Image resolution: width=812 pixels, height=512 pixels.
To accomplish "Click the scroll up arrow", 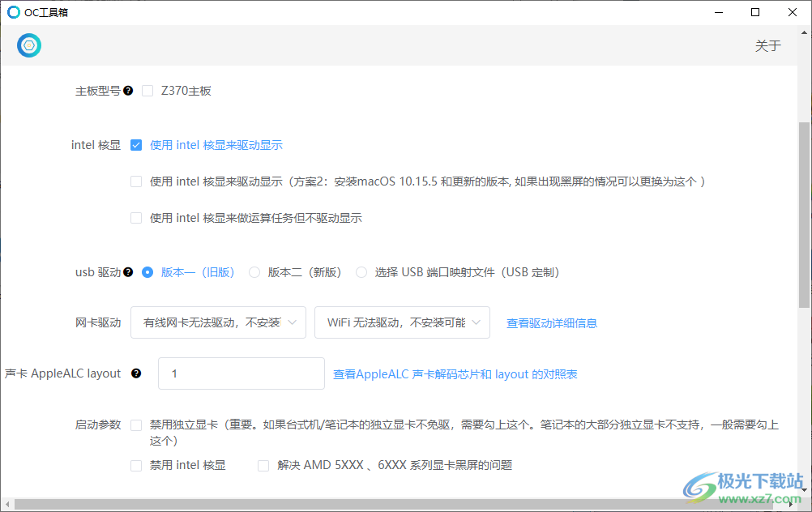I will [804, 32].
